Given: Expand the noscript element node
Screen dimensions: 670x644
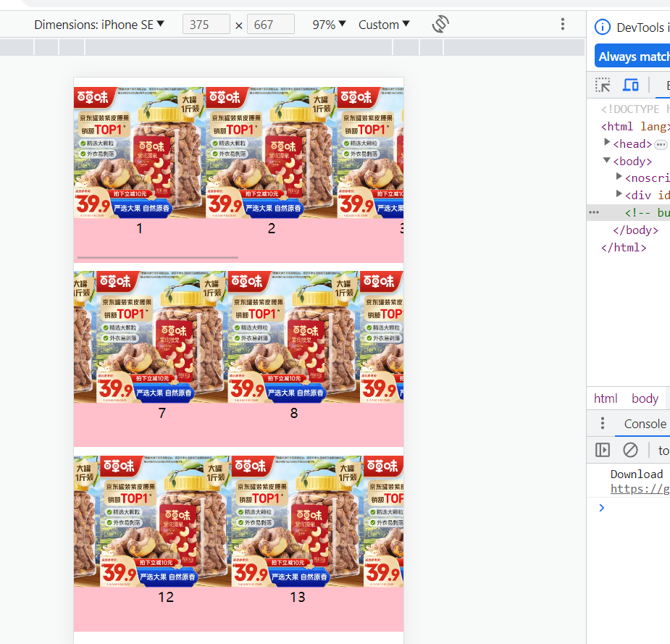Looking at the screenshot, I should (619, 177).
